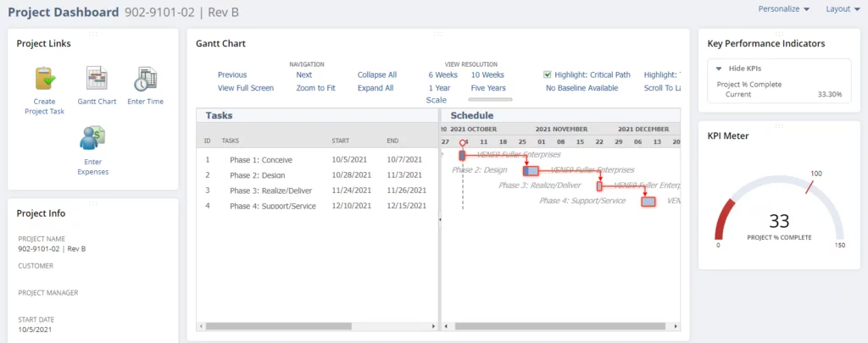Click the Tasks scrollbar right arrow
The height and width of the screenshot is (343, 868).
(433, 326)
